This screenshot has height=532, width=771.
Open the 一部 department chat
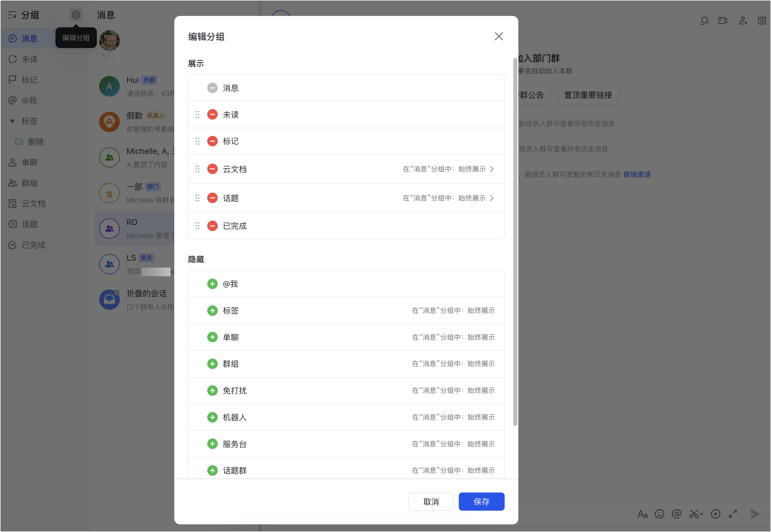[135, 193]
